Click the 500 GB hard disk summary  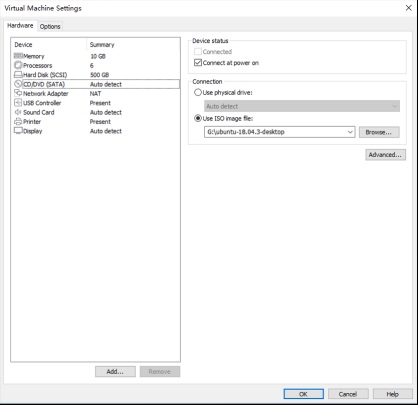coord(99,75)
